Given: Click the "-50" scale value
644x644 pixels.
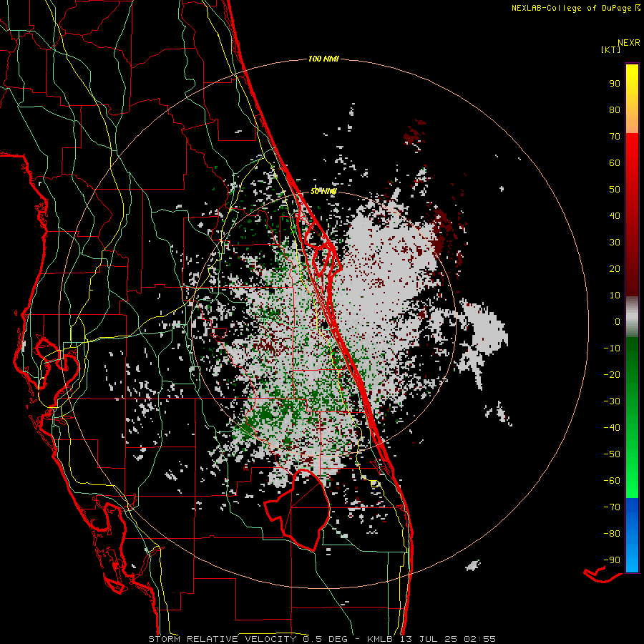Looking at the screenshot, I should (x=612, y=454).
